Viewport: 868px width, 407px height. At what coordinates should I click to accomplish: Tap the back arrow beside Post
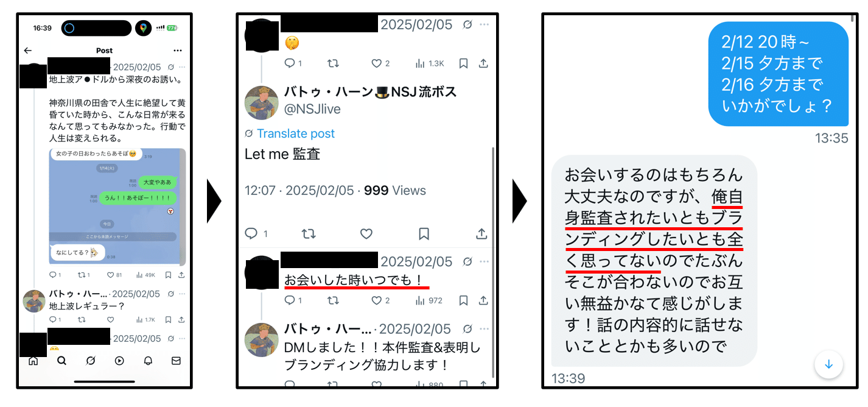point(28,51)
